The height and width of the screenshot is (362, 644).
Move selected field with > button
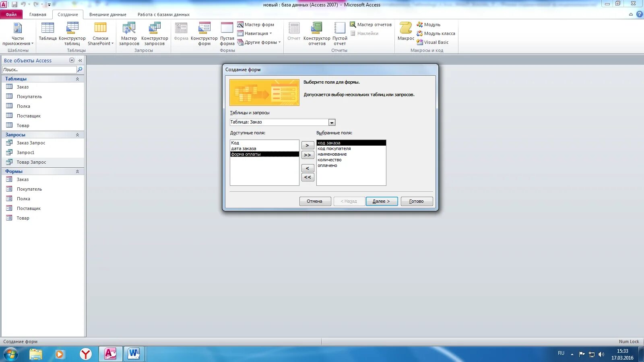[308, 145]
